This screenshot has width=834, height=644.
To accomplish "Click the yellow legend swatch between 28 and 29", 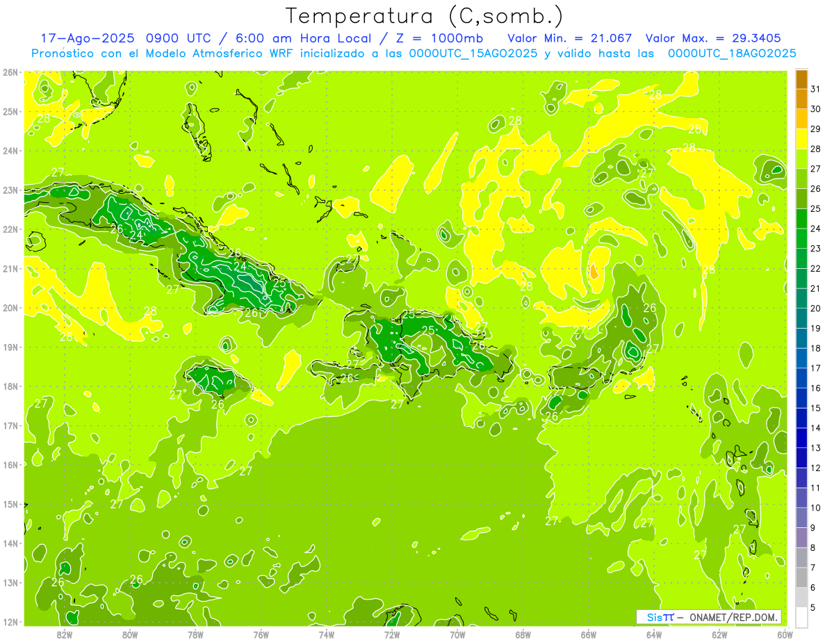I will coord(802,139).
